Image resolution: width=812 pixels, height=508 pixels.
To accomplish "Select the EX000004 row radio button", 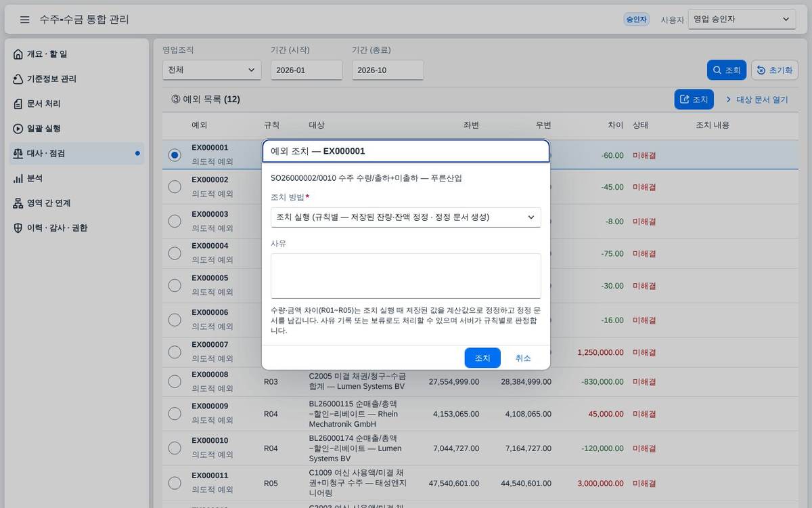I will (175, 253).
